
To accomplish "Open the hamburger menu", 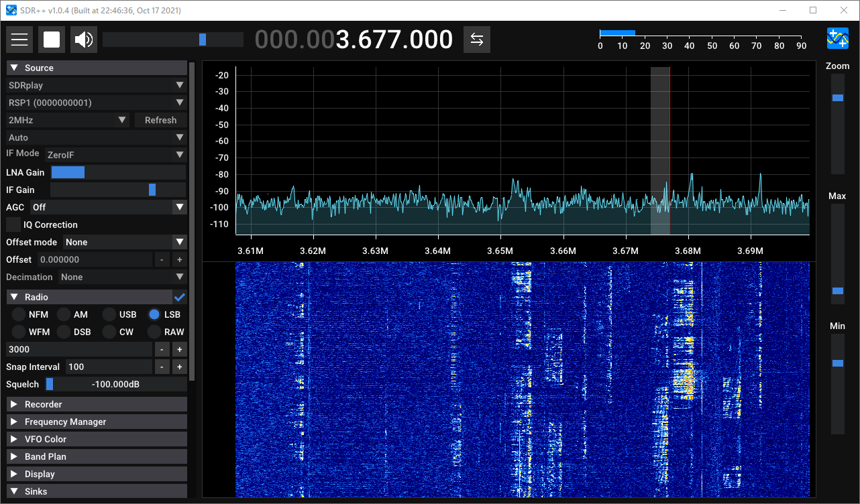I will coord(19,39).
